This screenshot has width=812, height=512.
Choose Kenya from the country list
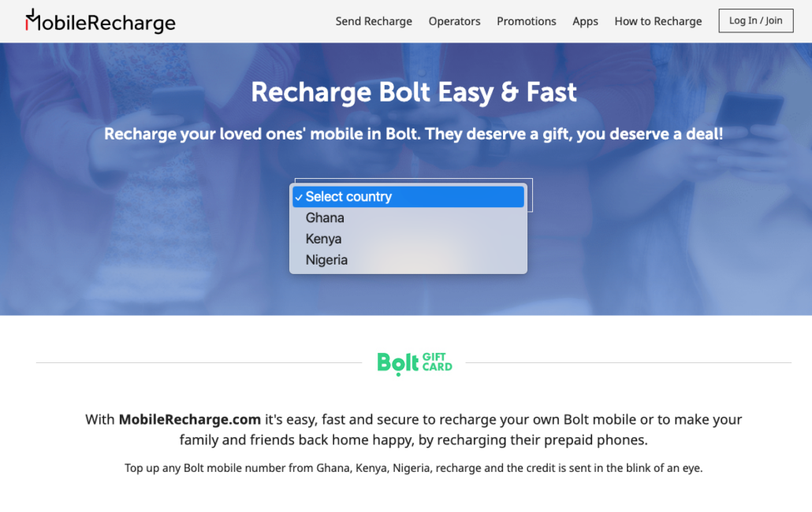[408, 239]
